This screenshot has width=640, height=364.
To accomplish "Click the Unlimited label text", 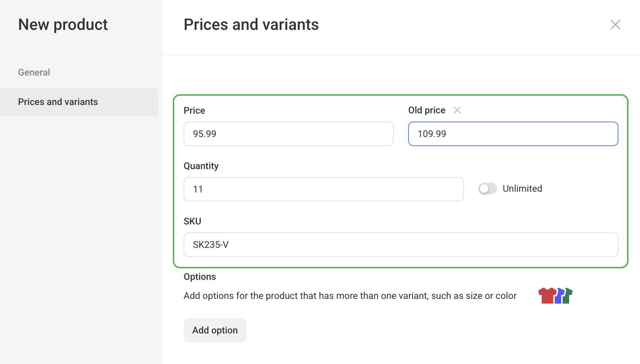I will point(522,188).
